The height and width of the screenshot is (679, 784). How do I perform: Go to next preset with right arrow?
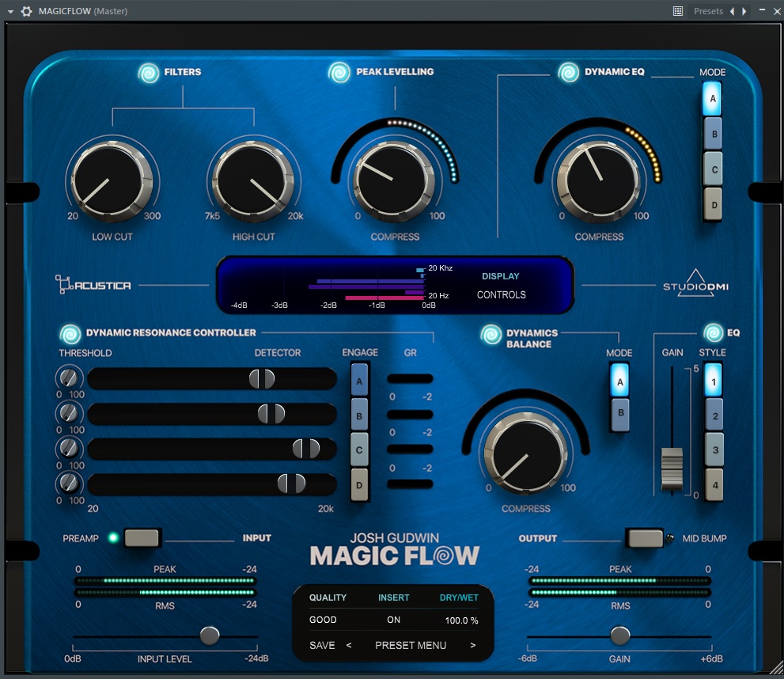[744, 11]
